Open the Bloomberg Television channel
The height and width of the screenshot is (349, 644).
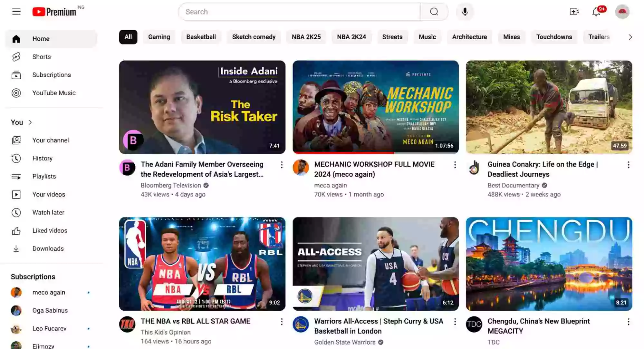coord(170,185)
